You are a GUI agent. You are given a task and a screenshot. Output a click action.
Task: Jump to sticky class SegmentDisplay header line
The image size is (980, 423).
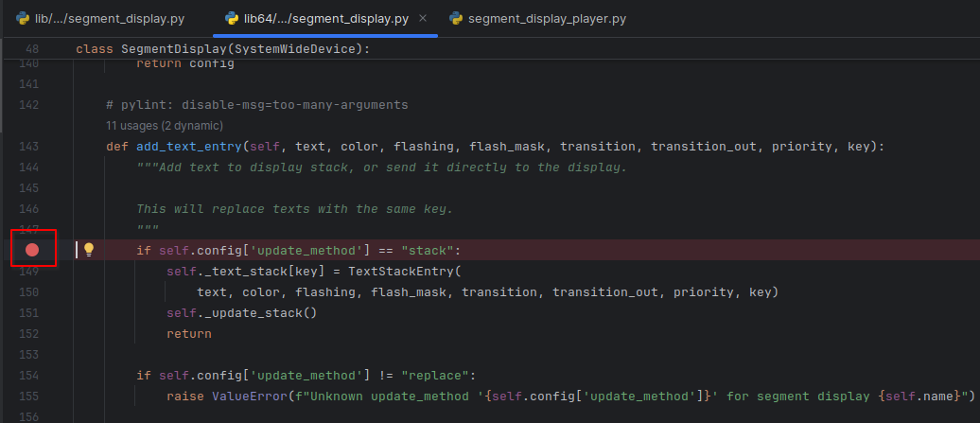click(x=223, y=48)
